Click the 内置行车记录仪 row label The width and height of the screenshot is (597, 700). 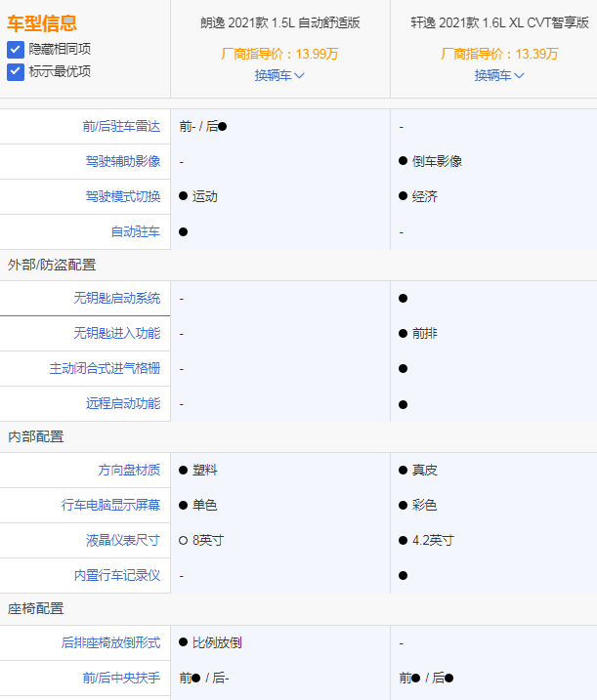[x=117, y=576]
